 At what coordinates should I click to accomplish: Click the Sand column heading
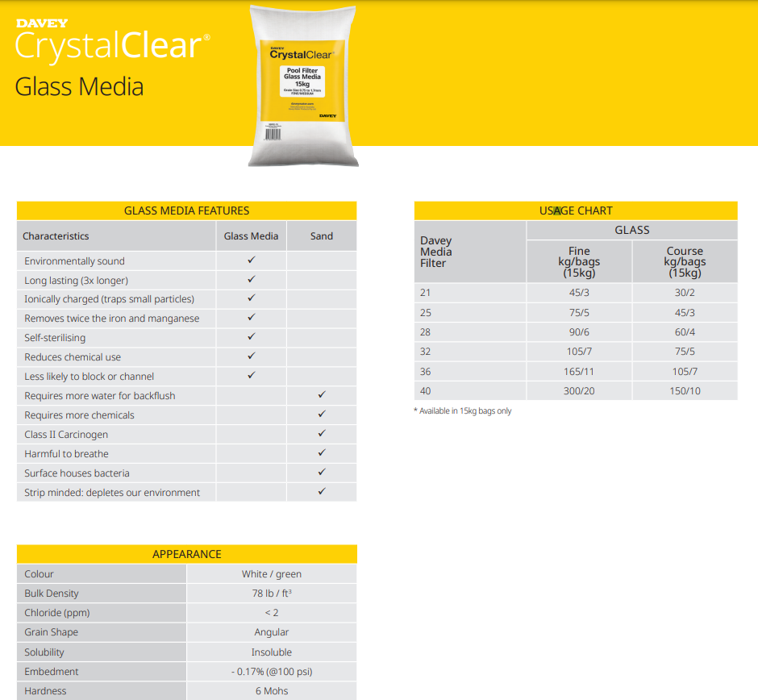coord(321,235)
